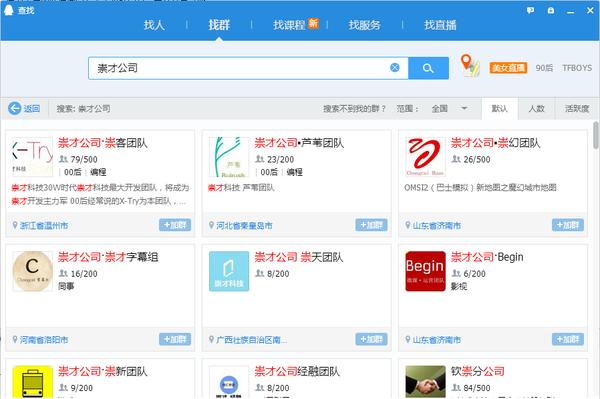Open the feedback chat bubble icon
This screenshot has height=399, width=600.
530,11
